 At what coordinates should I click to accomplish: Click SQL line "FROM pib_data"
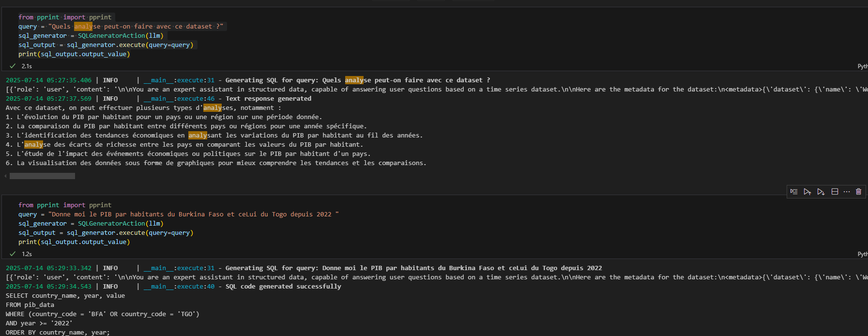[x=30, y=305]
